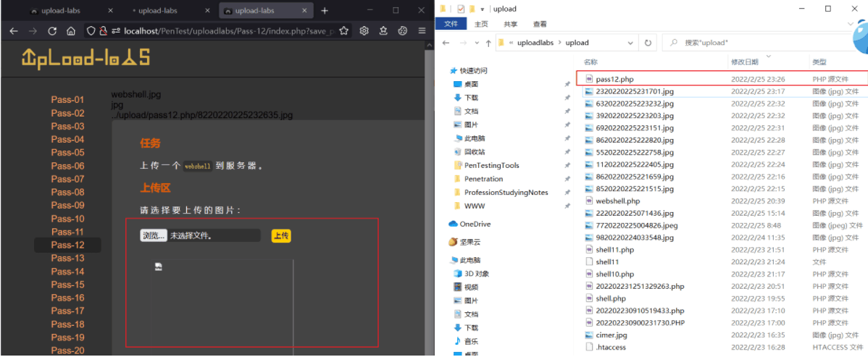The width and height of the screenshot is (868, 357).
Task: Open pinned 桌面 in quick access
Action: (x=471, y=84)
